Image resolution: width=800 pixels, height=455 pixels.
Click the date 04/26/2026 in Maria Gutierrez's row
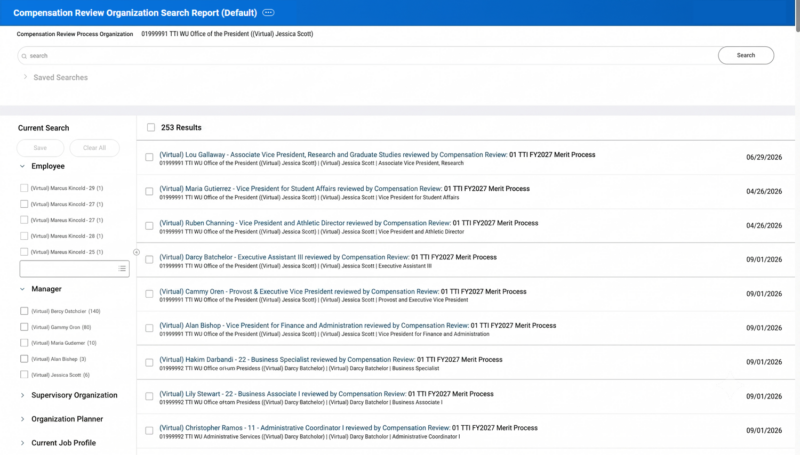pyautogui.click(x=764, y=191)
